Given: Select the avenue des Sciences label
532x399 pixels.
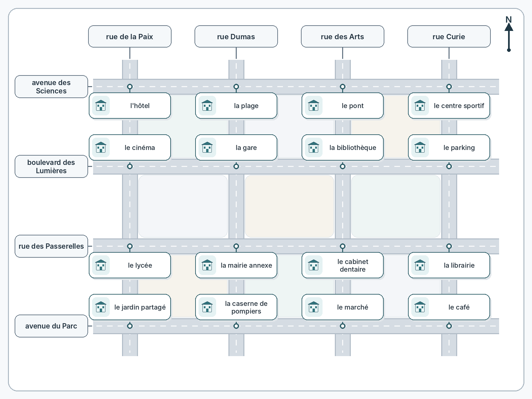Looking at the screenshot, I should [51, 87].
